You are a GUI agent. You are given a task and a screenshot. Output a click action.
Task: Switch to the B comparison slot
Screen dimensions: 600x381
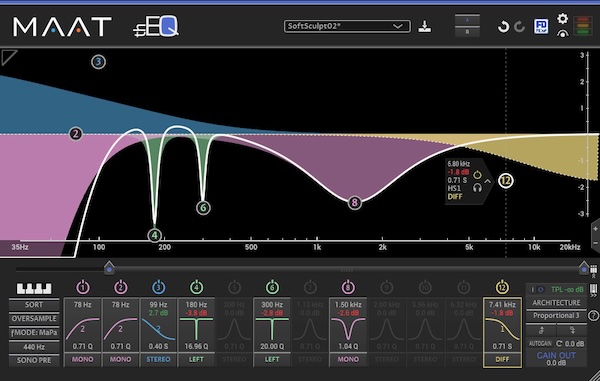(x=467, y=32)
